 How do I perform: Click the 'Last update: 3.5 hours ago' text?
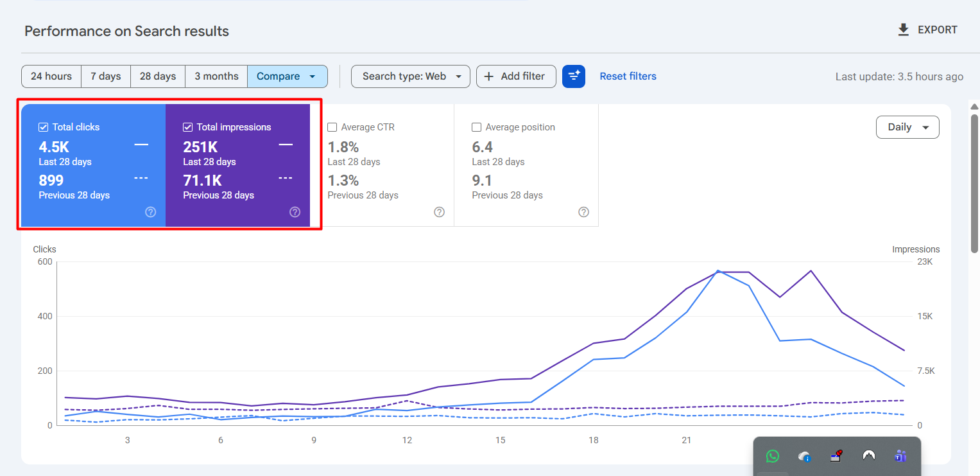tap(899, 76)
